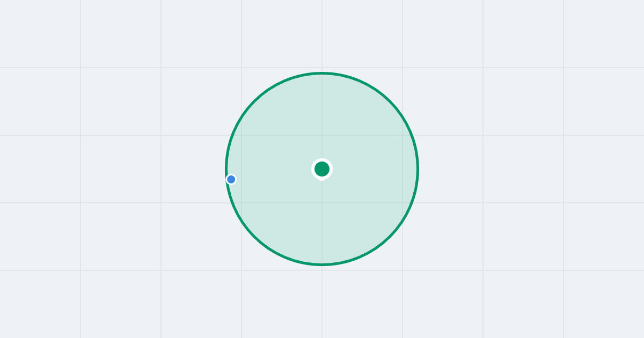Image resolution: width=644 pixels, height=338 pixels.
Task: Click the grid line crossing inside the circle's upper-right quadrant
Action: pos(402,135)
